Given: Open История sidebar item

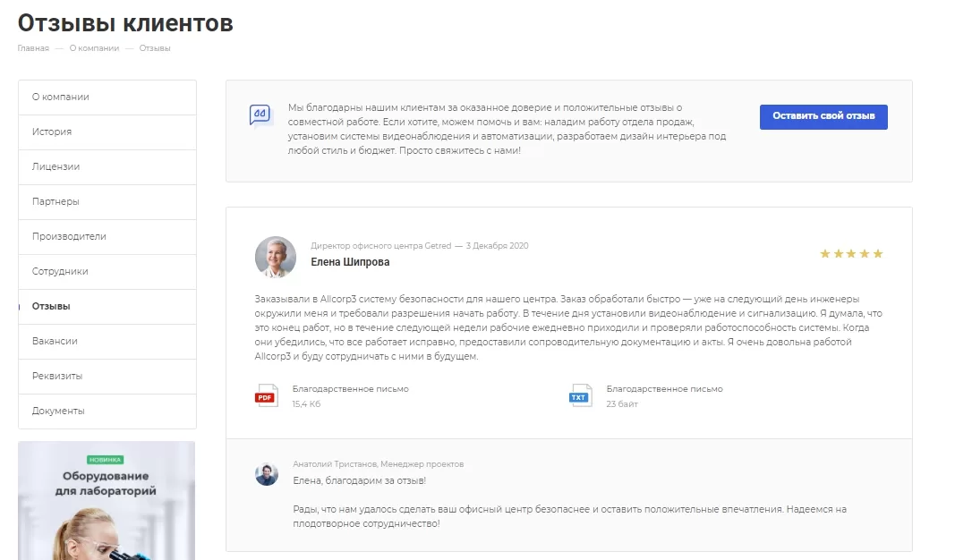Looking at the screenshot, I should coord(107,132).
